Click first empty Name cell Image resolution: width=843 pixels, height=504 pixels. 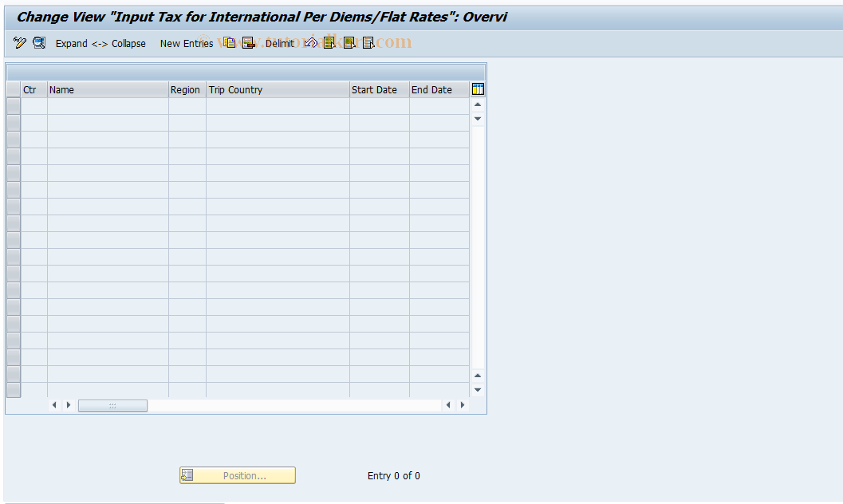click(108, 106)
